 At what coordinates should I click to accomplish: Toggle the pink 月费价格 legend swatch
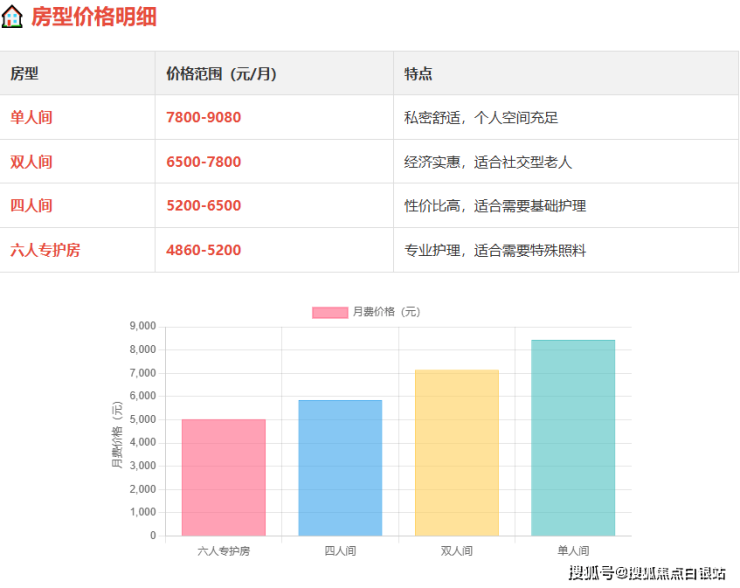pos(329,312)
